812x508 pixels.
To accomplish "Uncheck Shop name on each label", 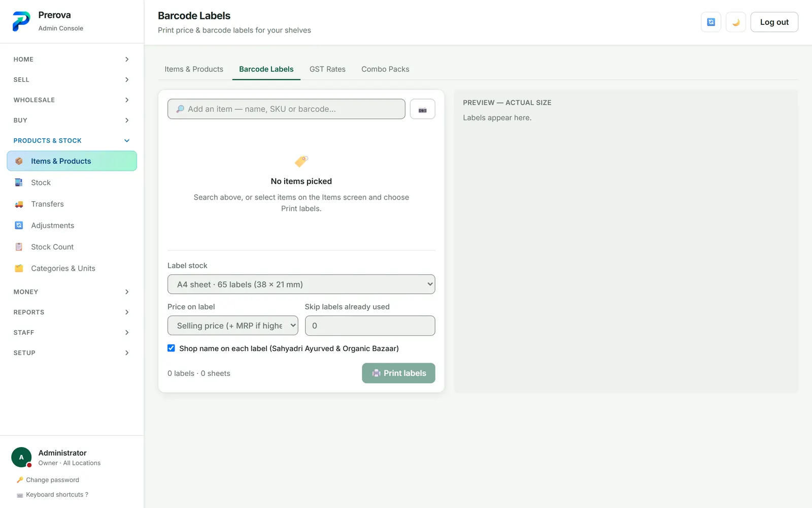I will click(171, 348).
